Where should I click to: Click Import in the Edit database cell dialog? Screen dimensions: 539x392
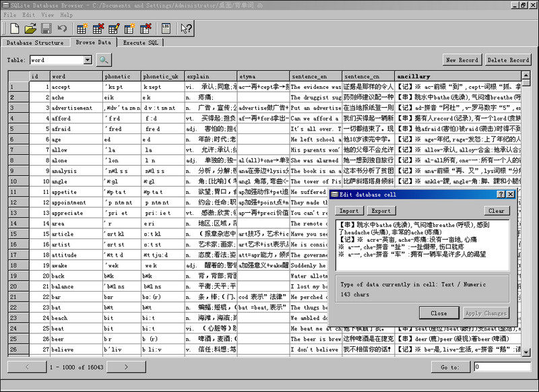349,211
